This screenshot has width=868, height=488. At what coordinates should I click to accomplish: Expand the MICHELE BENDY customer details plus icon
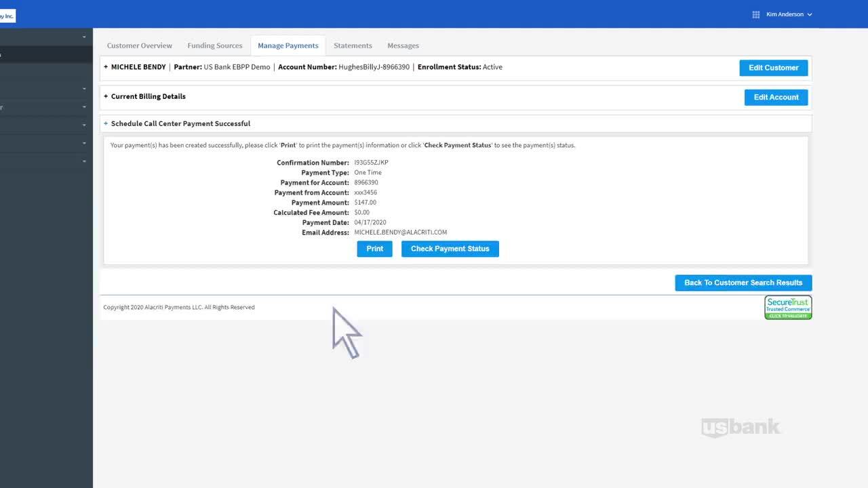tap(106, 67)
